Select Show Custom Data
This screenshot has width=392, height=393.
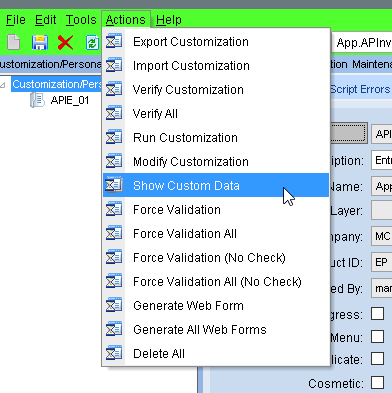216,185
